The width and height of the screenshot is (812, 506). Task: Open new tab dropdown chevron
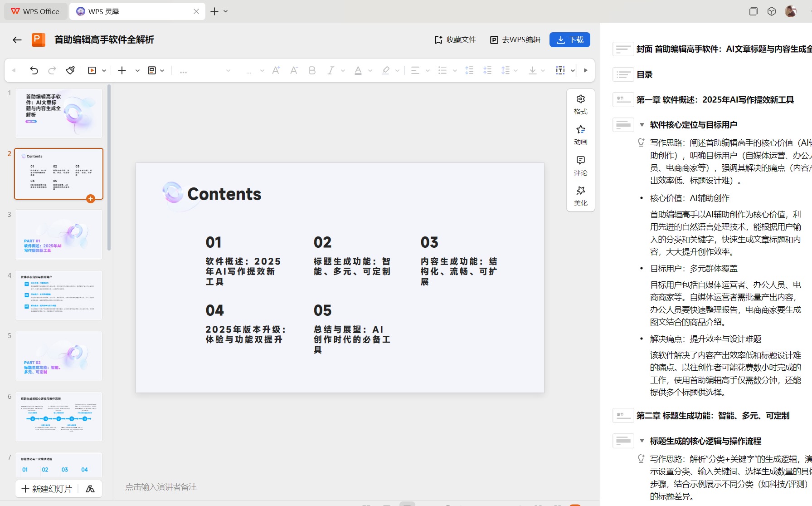tap(226, 11)
